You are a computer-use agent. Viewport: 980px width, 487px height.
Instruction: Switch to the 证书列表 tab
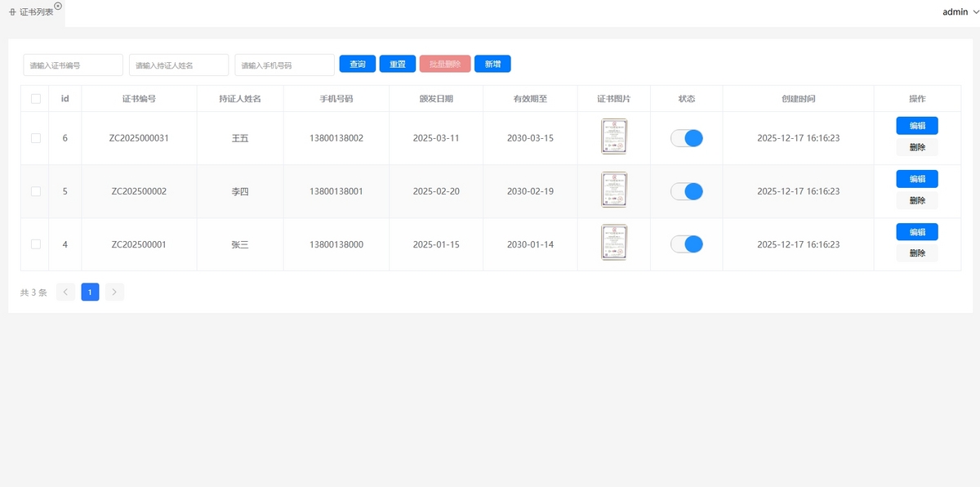(36, 12)
